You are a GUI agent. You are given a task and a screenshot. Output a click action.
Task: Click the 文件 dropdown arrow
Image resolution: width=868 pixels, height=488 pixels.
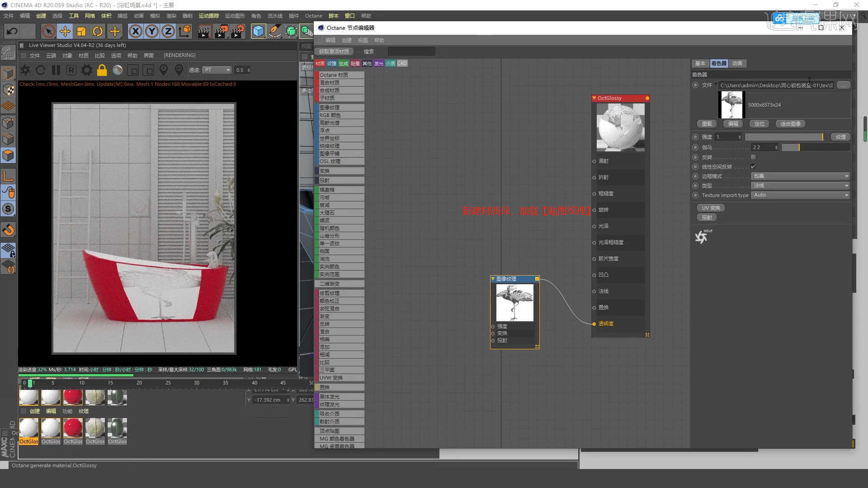tap(716, 85)
